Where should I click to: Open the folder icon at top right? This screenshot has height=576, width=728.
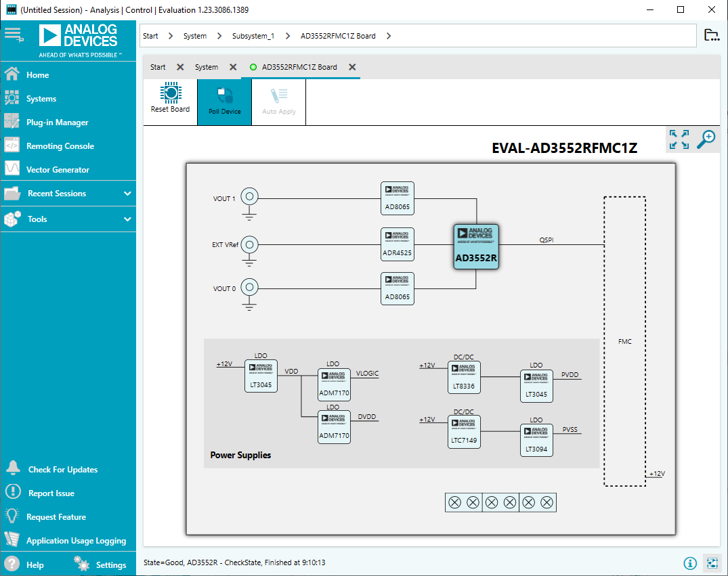click(711, 36)
